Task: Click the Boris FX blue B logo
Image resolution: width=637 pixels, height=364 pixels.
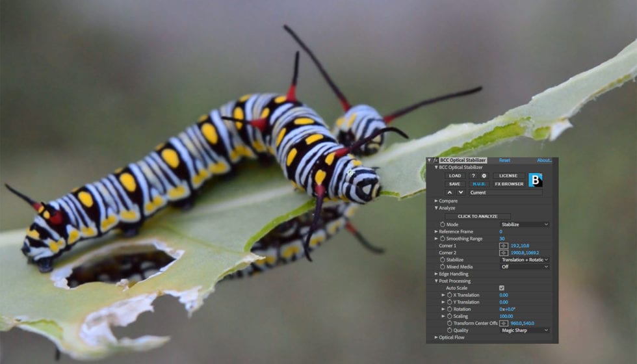Action: [x=536, y=180]
